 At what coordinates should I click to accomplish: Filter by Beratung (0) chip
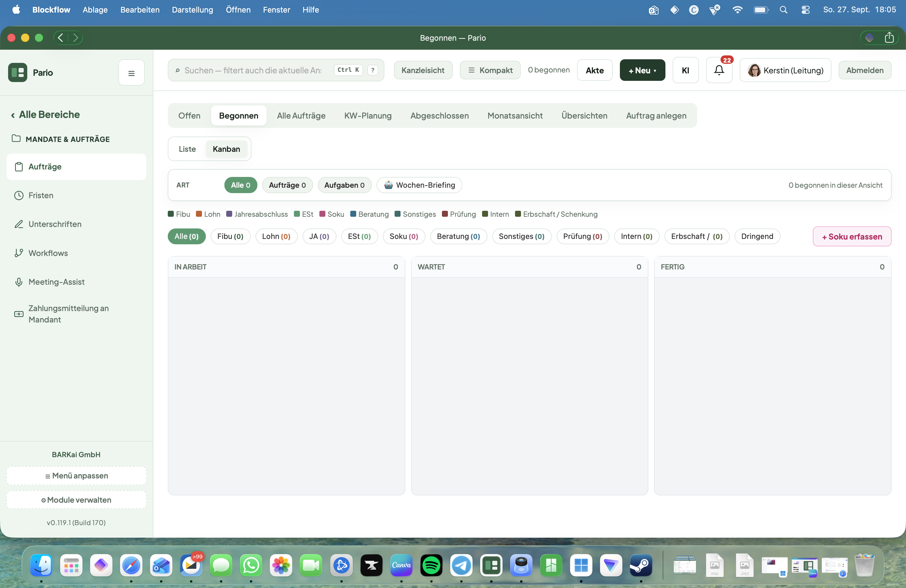[458, 236]
